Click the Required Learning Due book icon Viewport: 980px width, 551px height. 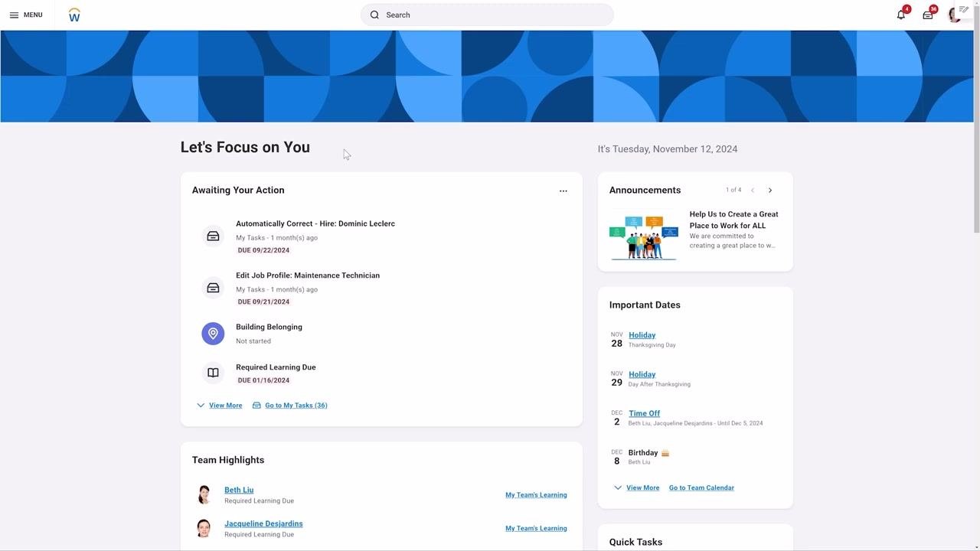(x=213, y=373)
